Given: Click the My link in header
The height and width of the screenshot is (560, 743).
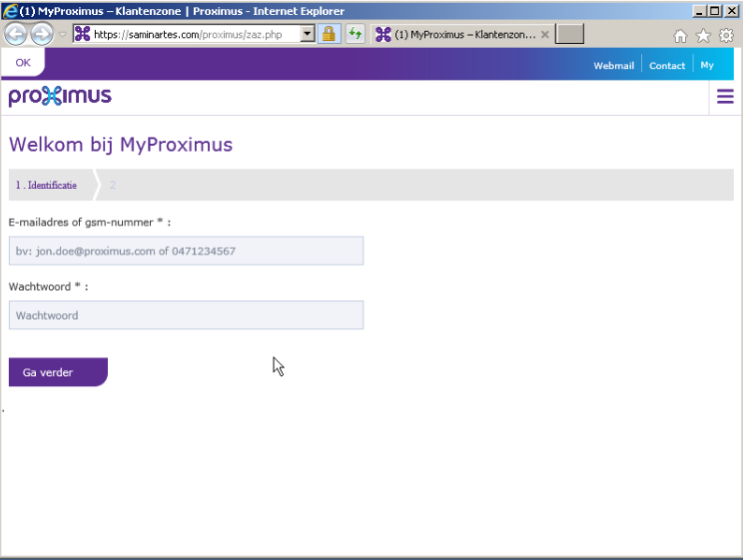Looking at the screenshot, I should pos(707,65).
